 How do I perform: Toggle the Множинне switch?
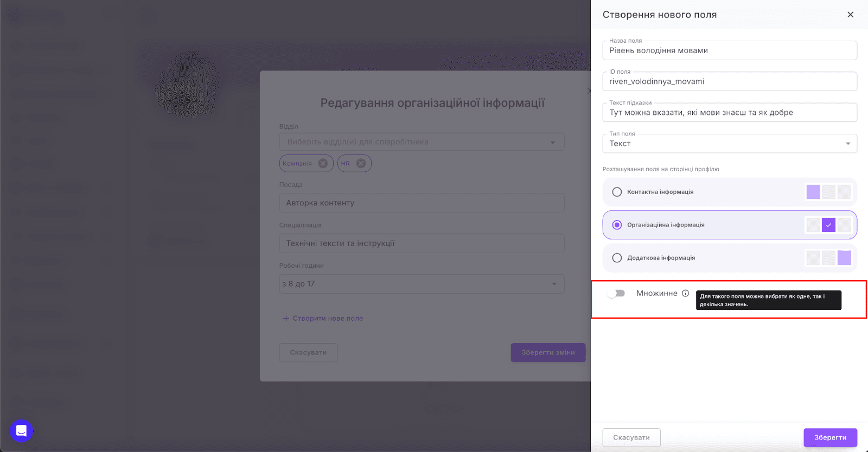pos(616,293)
